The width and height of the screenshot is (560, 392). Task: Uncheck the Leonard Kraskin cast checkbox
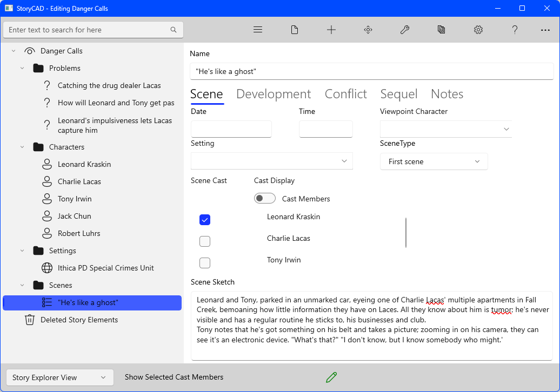click(205, 220)
